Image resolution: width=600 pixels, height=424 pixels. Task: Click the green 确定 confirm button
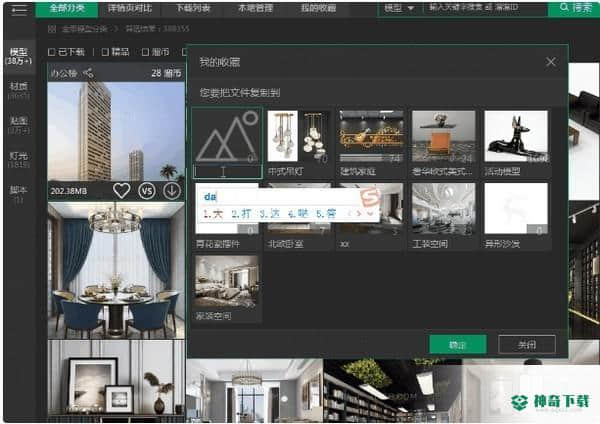458,345
